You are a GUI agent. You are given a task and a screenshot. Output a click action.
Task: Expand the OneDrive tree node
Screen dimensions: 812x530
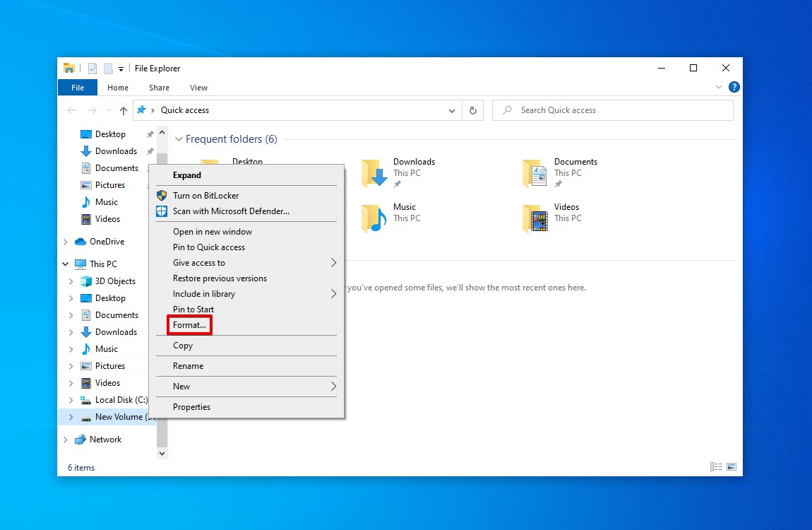coord(65,242)
